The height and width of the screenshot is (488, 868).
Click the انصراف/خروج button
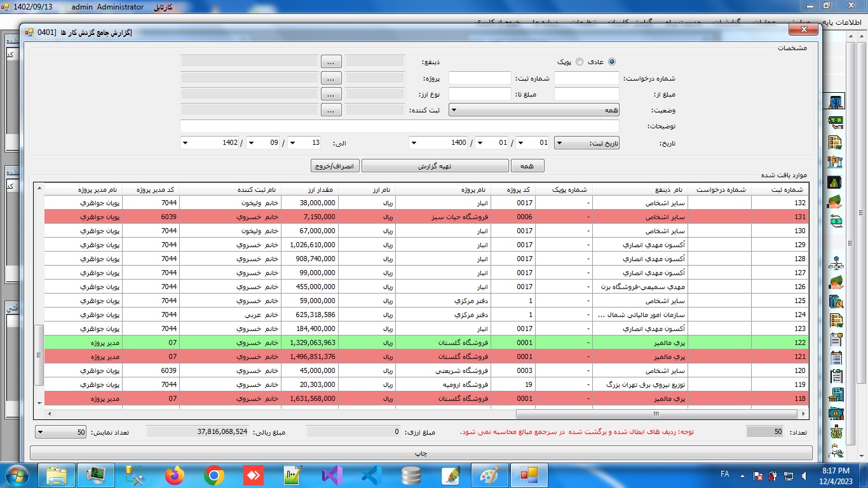tap(335, 166)
